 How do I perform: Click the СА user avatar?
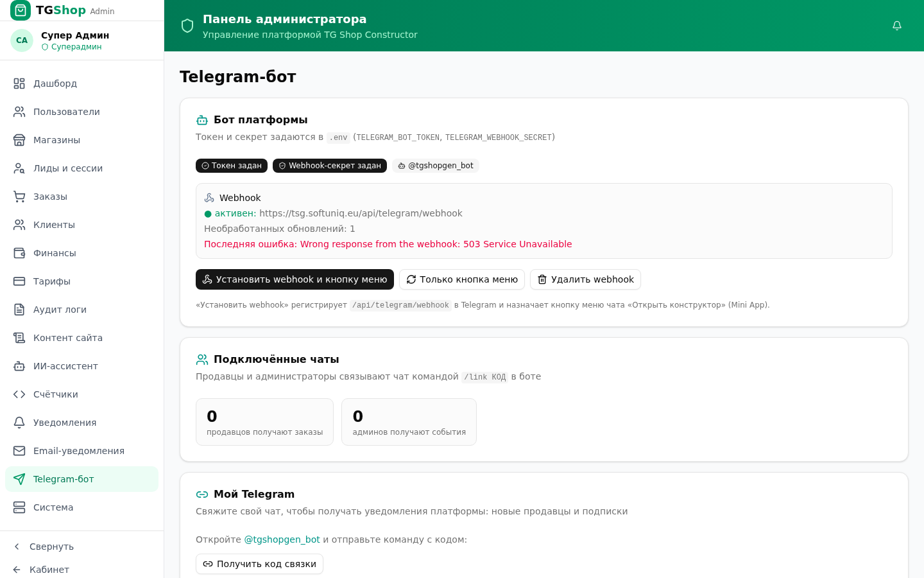point(22,40)
